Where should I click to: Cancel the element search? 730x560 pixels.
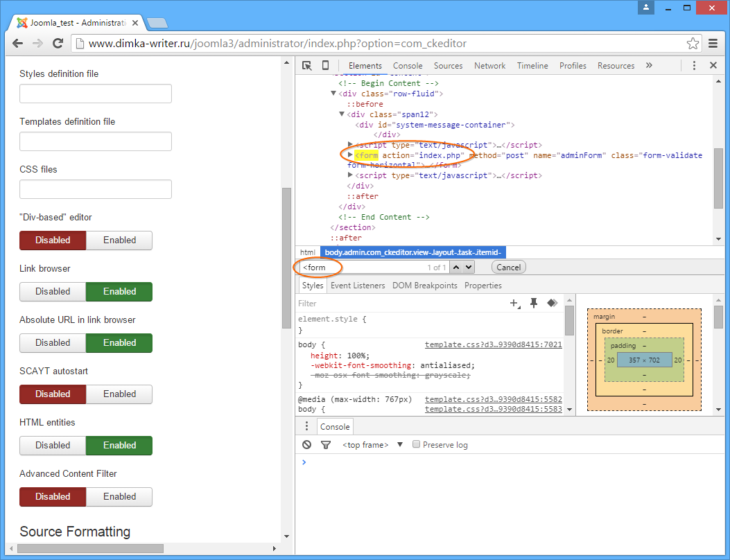(508, 268)
